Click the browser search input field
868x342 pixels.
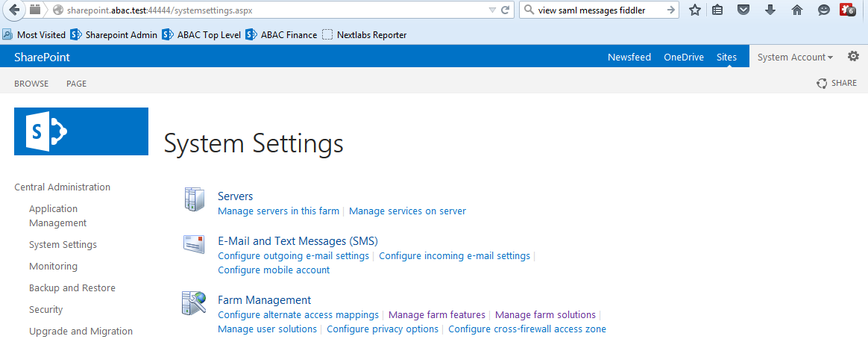pyautogui.click(x=599, y=10)
